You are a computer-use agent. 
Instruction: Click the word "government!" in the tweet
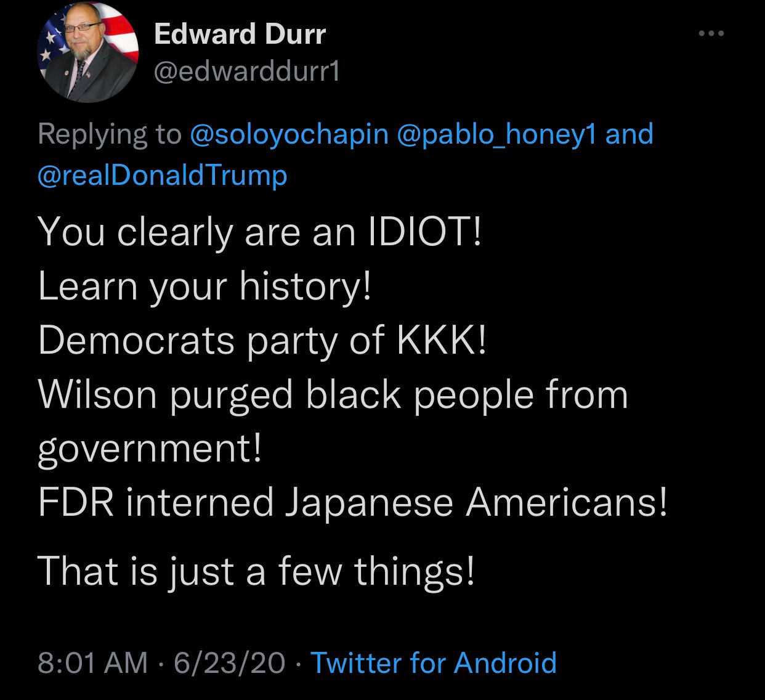pyautogui.click(x=150, y=449)
